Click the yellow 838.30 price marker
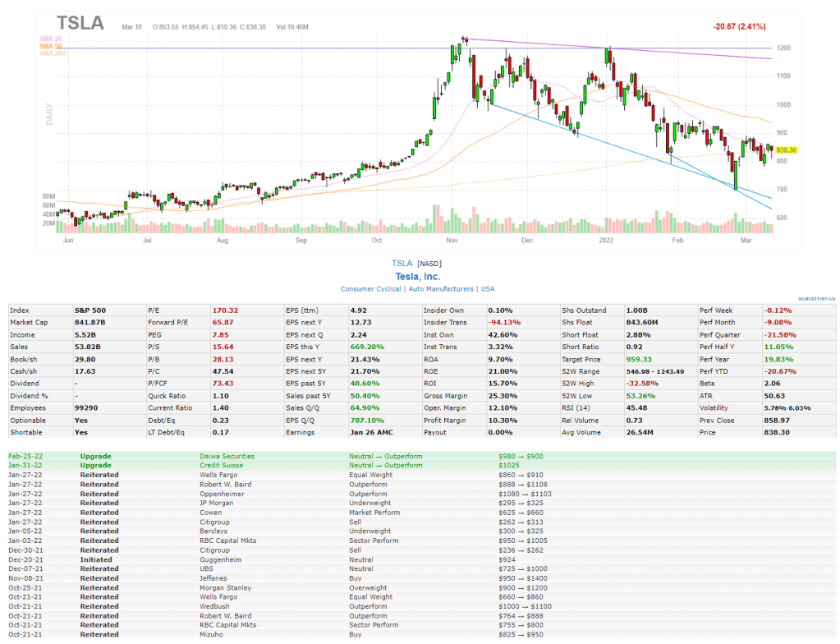 (786, 150)
